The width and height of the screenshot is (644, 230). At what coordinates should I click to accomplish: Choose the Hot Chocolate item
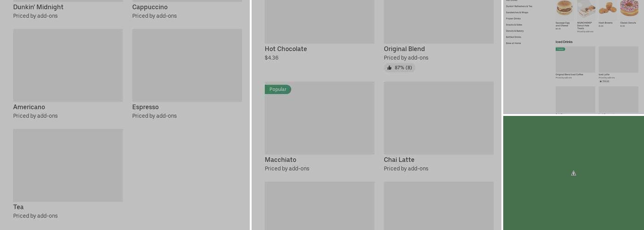pos(286,49)
